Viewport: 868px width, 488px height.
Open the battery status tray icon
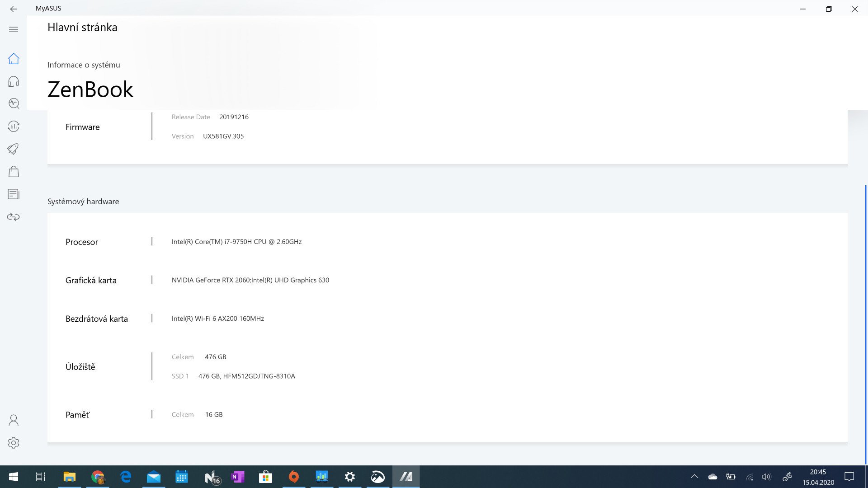731,476
